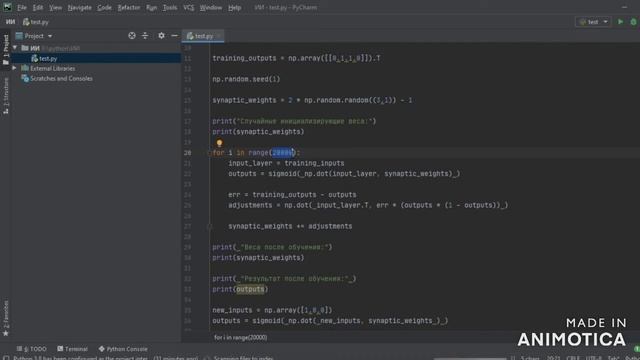
Task: Click the highlighted 'outputs' in print statement
Action: pos(250,289)
